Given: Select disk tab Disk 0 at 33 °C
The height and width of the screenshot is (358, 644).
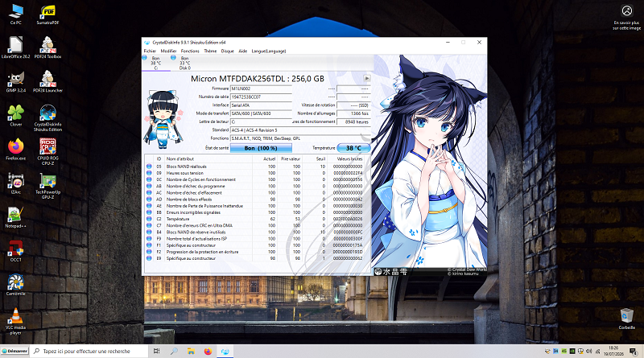Looking at the screenshot, I should [x=184, y=63].
